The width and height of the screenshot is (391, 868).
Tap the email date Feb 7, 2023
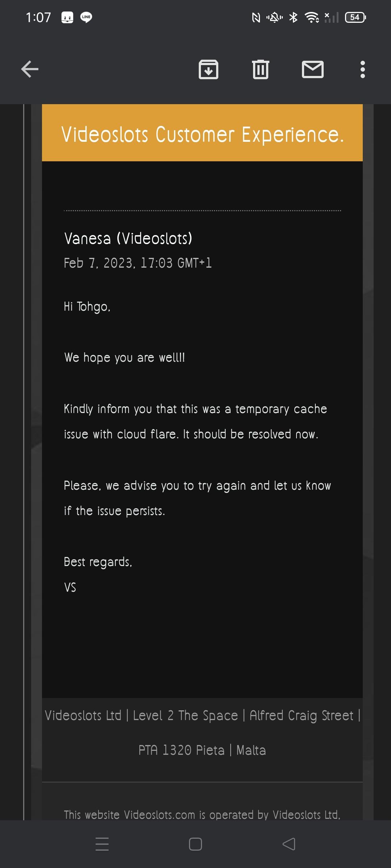[x=138, y=263]
